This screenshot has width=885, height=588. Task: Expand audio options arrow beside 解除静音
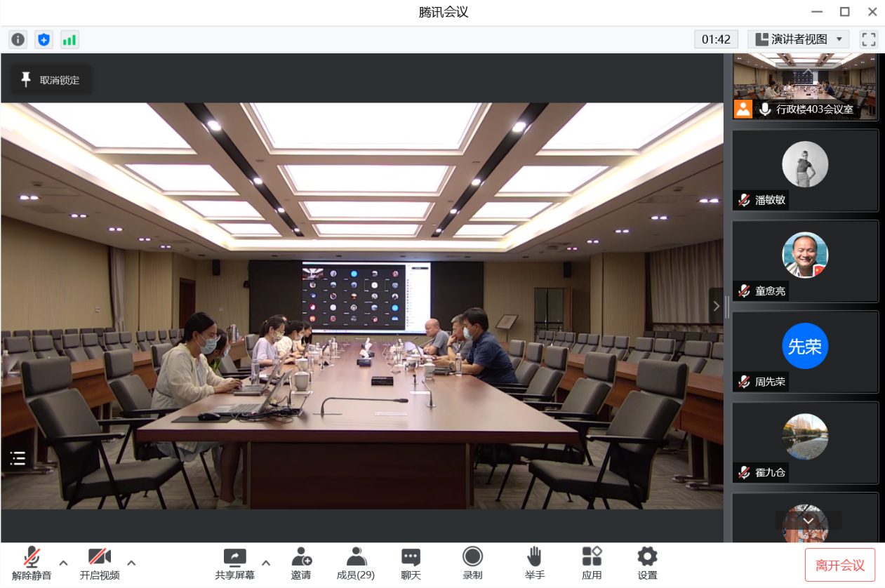coord(63,563)
